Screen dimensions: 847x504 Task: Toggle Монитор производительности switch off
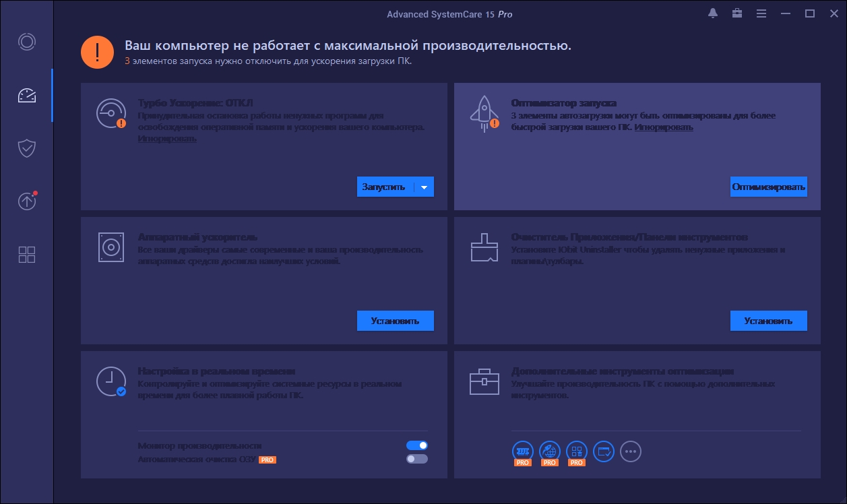(416, 445)
